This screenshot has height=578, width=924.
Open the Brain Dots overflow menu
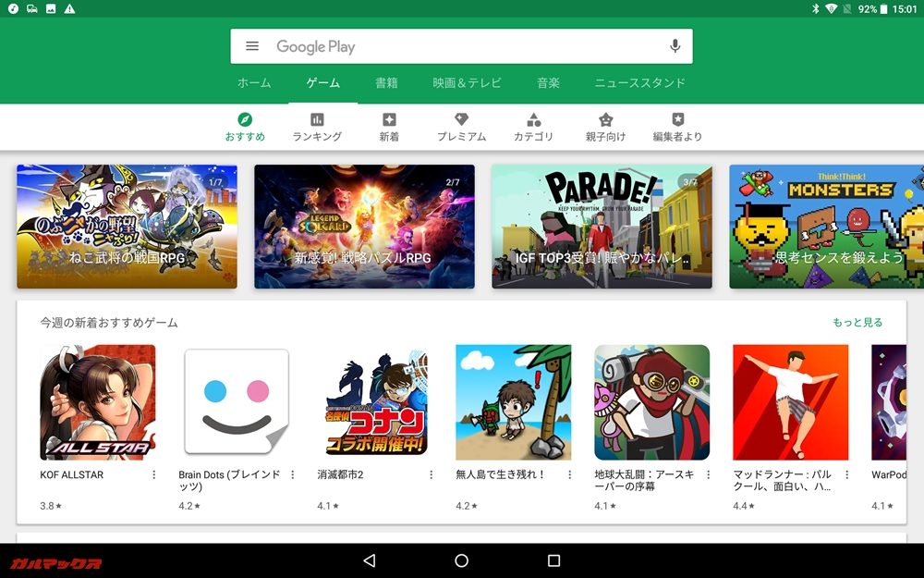(293, 473)
